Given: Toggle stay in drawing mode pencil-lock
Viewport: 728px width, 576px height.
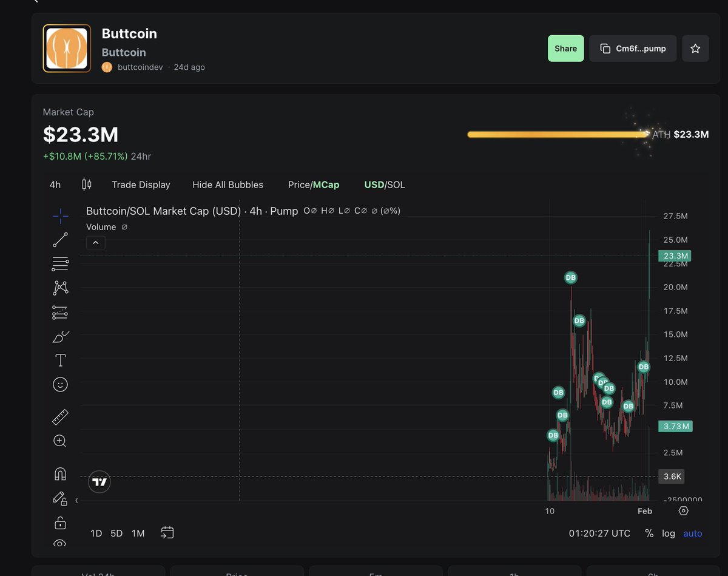Looking at the screenshot, I should pos(59,498).
